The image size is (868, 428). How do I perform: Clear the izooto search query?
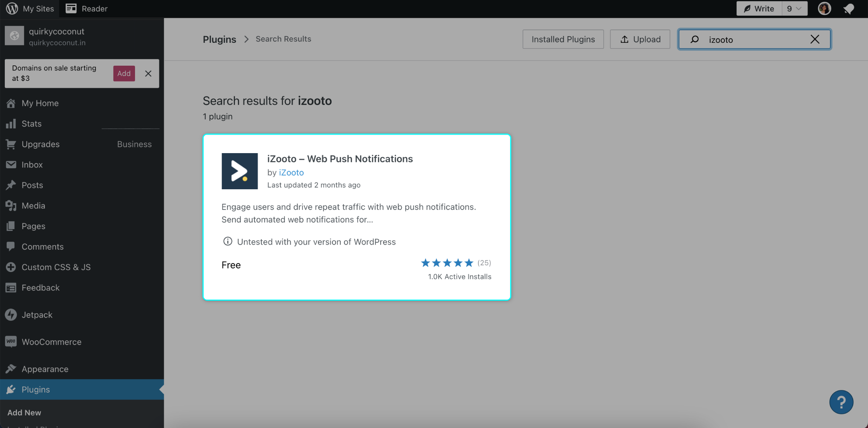815,39
